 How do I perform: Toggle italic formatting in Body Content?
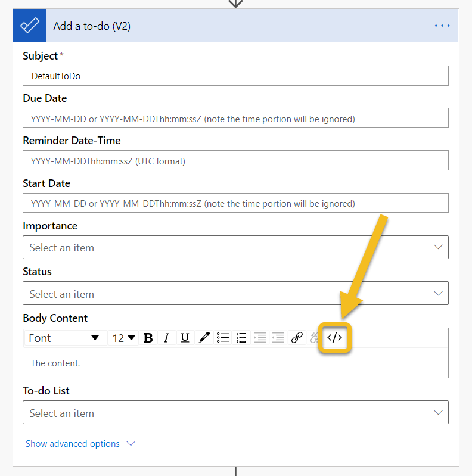point(166,338)
